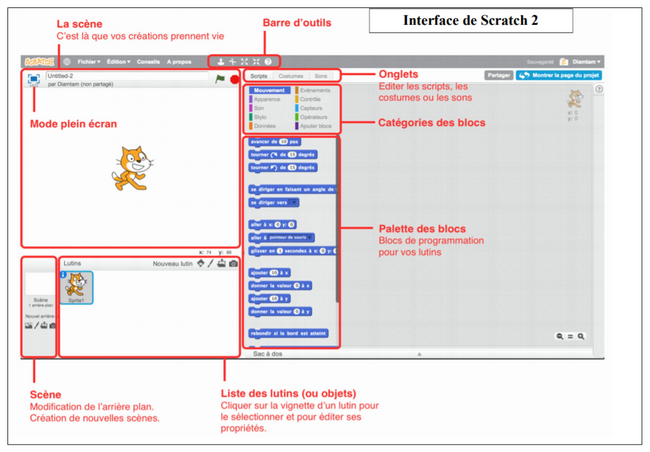Zoom out the scripts area
The height and width of the screenshot is (452, 650).
click(560, 336)
